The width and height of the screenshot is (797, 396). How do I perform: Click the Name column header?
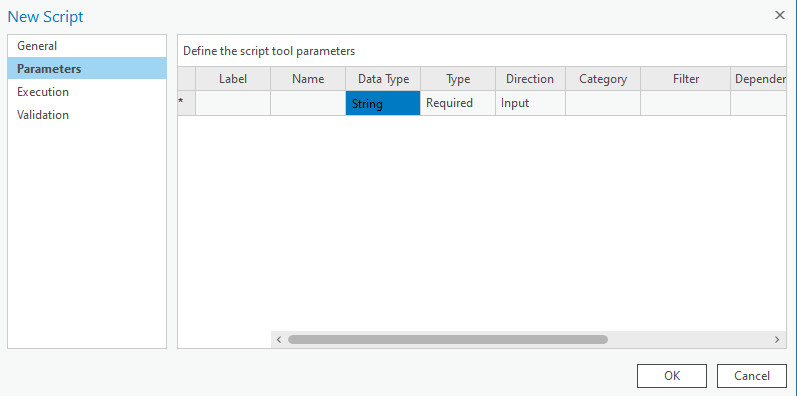pos(308,79)
